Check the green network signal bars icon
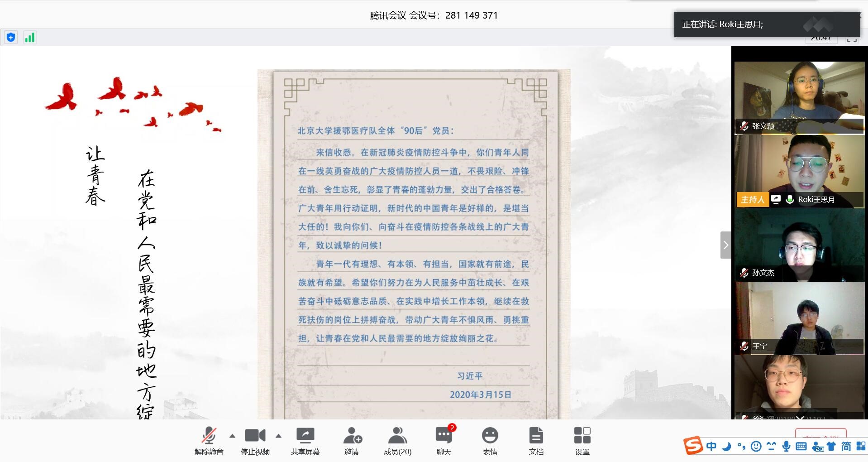This screenshot has width=868, height=462. pyautogui.click(x=29, y=38)
